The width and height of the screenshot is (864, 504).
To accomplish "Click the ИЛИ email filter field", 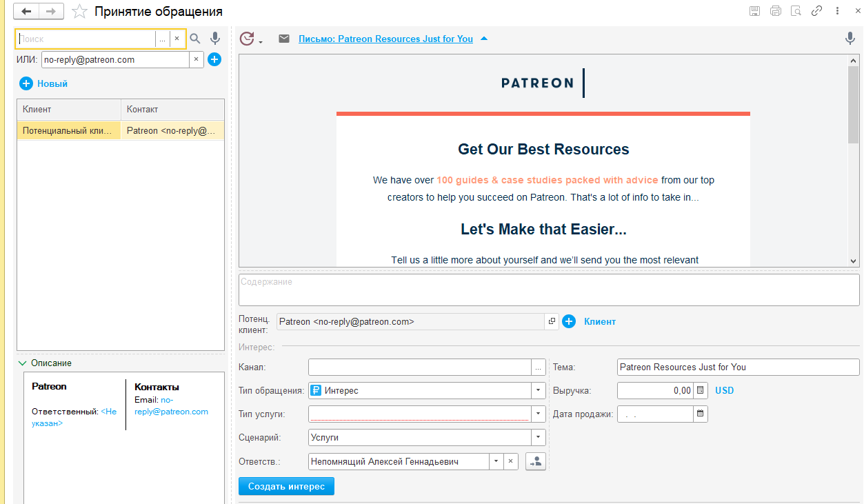I will (115, 59).
